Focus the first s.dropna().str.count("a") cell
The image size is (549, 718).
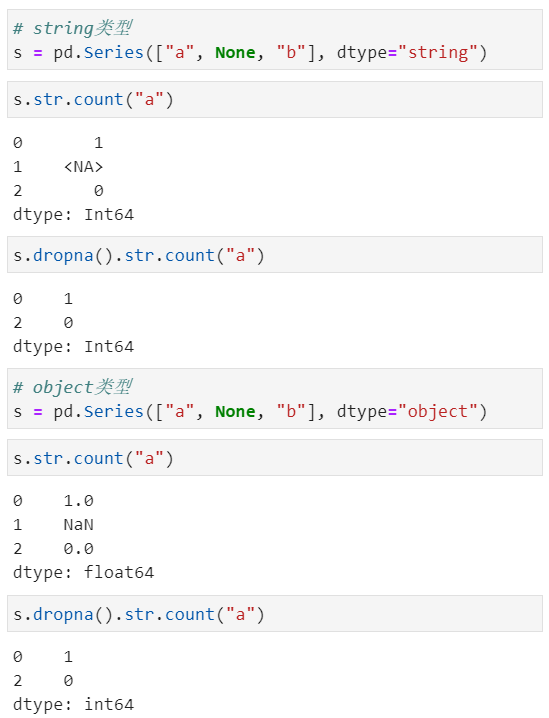click(x=275, y=255)
